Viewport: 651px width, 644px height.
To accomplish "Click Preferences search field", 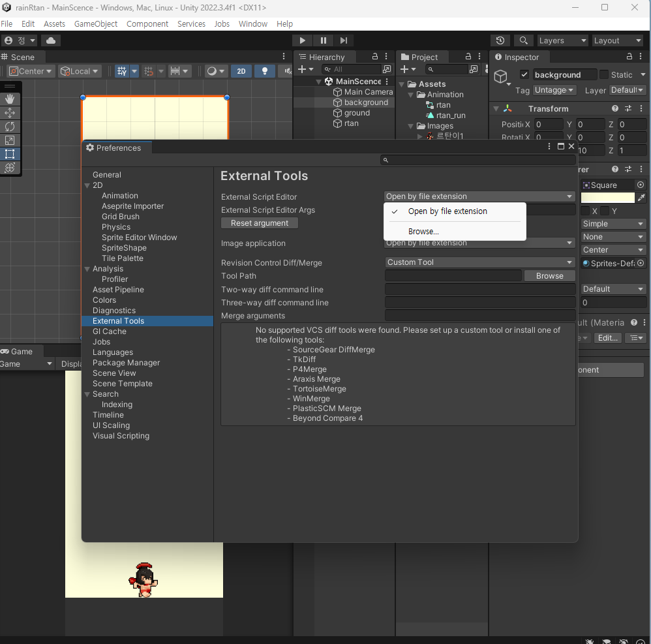I will tap(478, 160).
